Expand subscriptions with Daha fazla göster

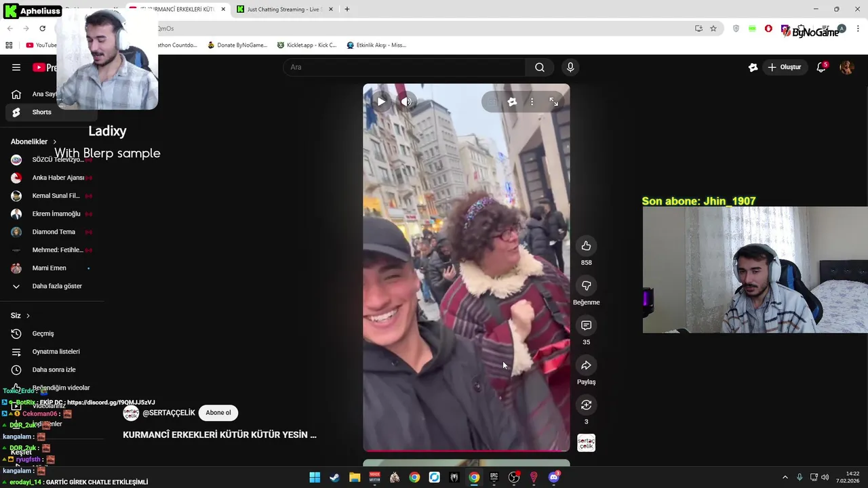pyautogui.click(x=52, y=286)
